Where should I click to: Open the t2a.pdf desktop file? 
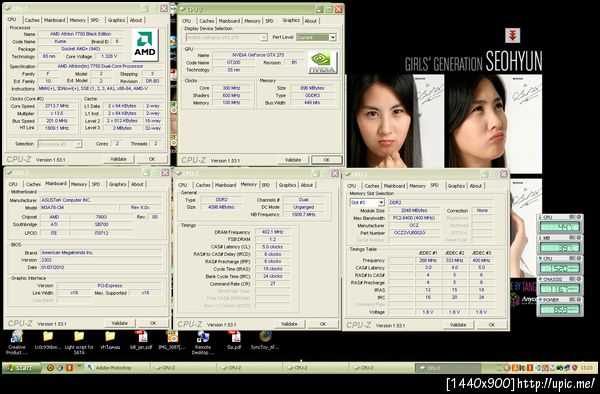click(x=234, y=340)
